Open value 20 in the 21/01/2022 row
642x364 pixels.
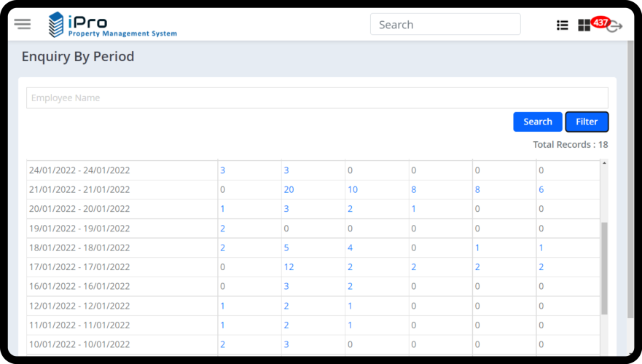click(x=289, y=189)
